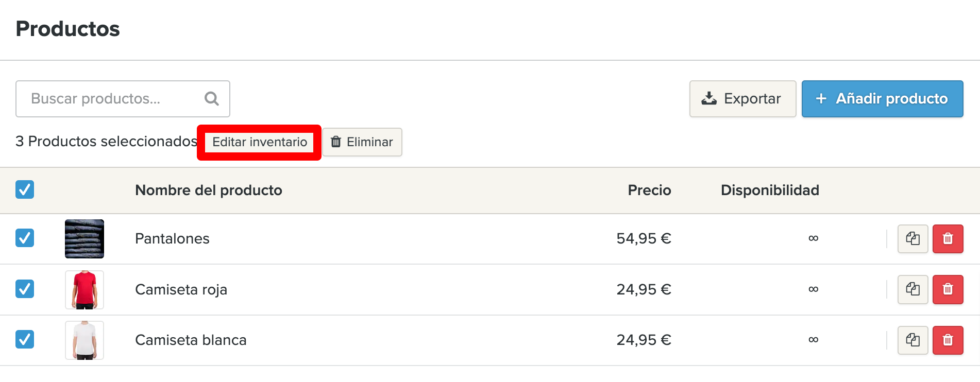Deselect the Camiseta roja checkbox
Screen dimensions: 980x382
point(25,289)
